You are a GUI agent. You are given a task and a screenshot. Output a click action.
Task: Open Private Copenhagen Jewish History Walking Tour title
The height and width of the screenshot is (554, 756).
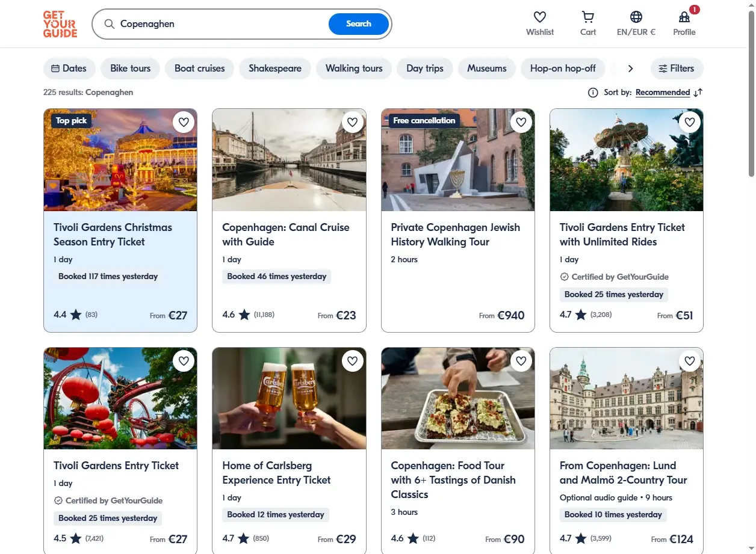coord(456,235)
